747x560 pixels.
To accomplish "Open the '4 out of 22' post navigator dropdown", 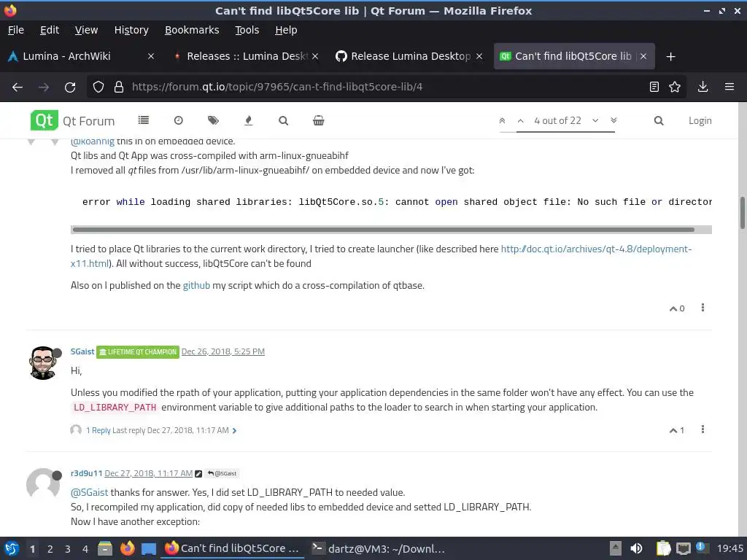I will [557, 120].
